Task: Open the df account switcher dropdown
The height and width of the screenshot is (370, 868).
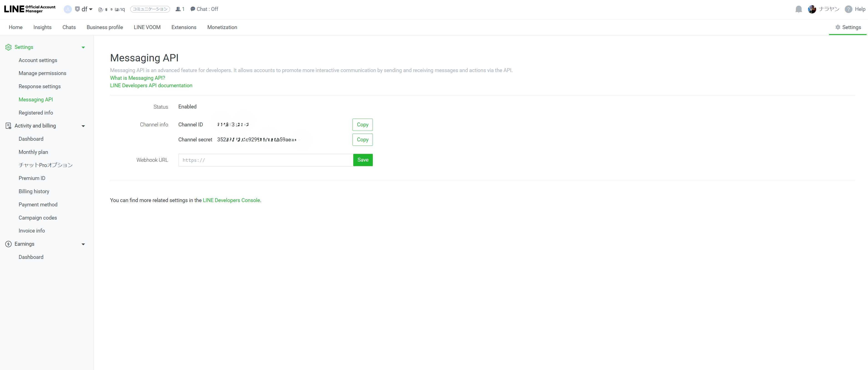Action: click(87, 9)
